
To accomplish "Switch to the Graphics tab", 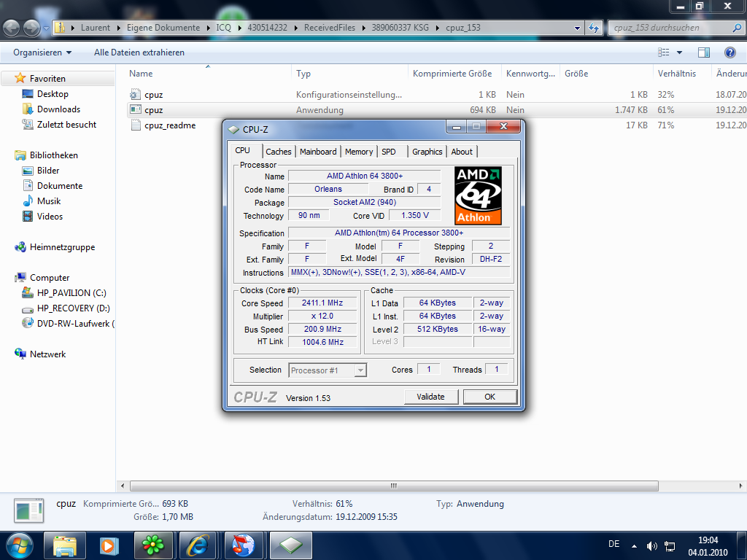I will pyautogui.click(x=427, y=152).
